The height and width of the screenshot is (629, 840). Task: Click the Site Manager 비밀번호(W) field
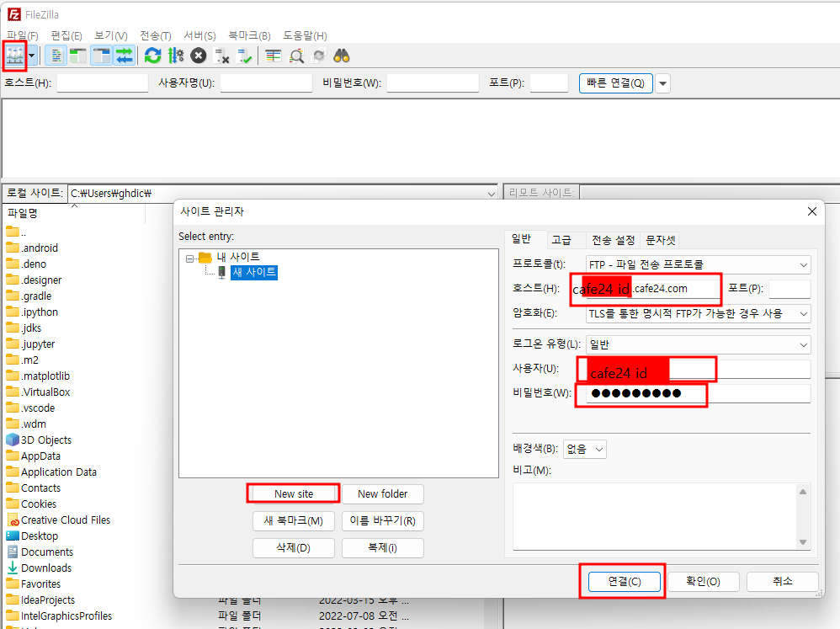tap(698, 394)
